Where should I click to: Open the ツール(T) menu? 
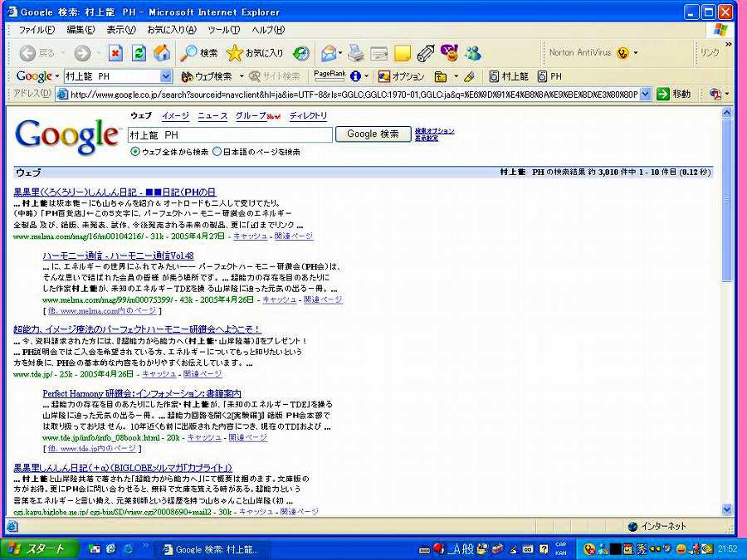pos(223,30)
